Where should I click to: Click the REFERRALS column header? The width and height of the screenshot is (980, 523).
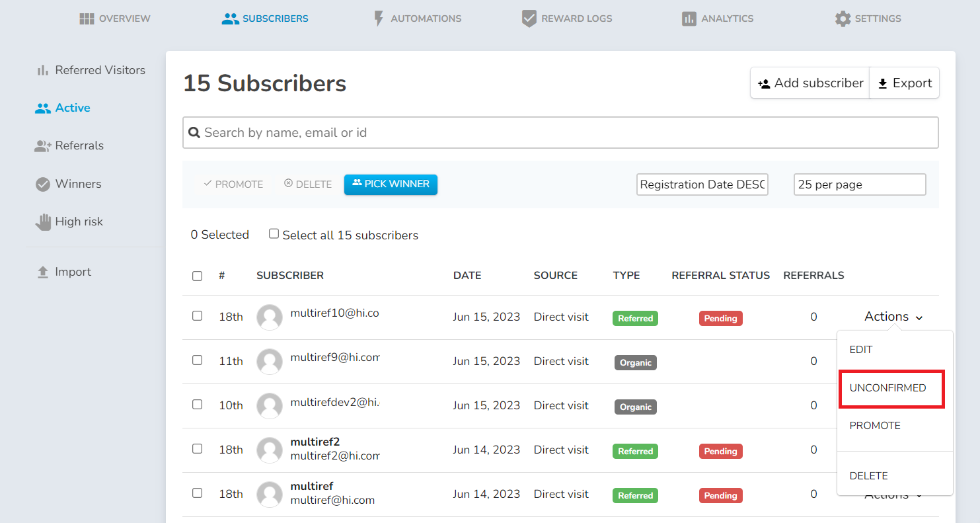(813, 276)
